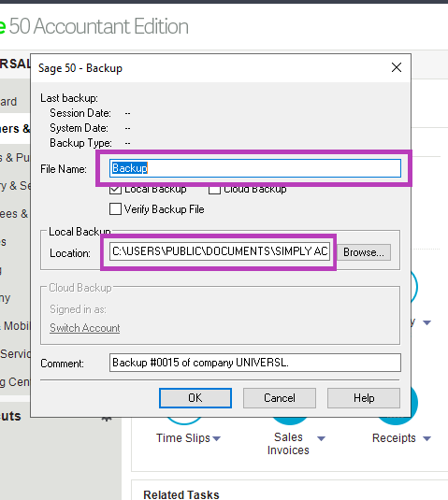
Task: Open the Sales Invoices icon
Action: pos(289,421)
